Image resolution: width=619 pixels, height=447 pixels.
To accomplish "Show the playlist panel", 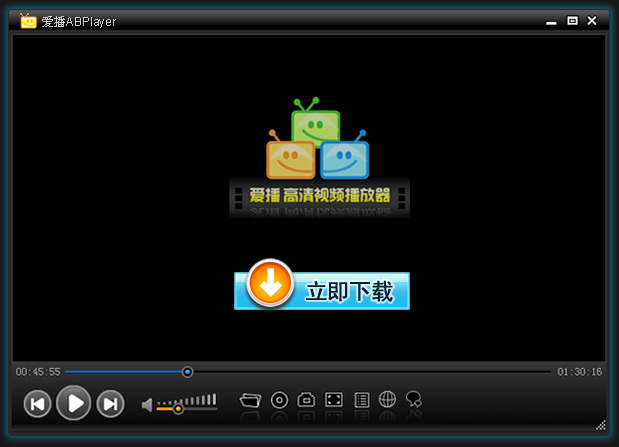I will click(362, 400).
